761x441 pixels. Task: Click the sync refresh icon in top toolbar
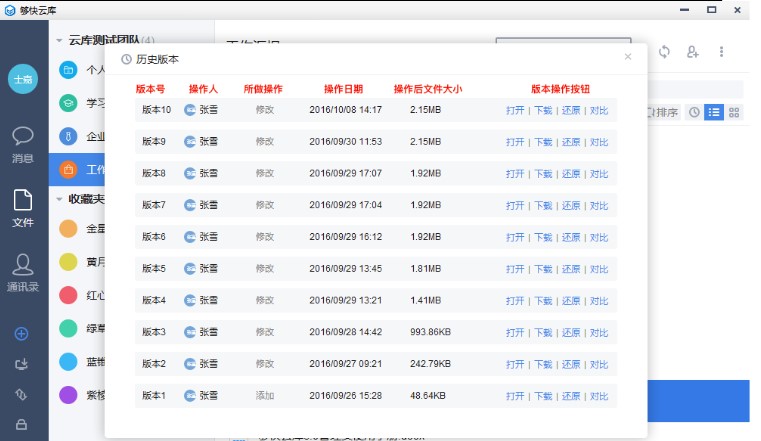[x=664, y=52]
